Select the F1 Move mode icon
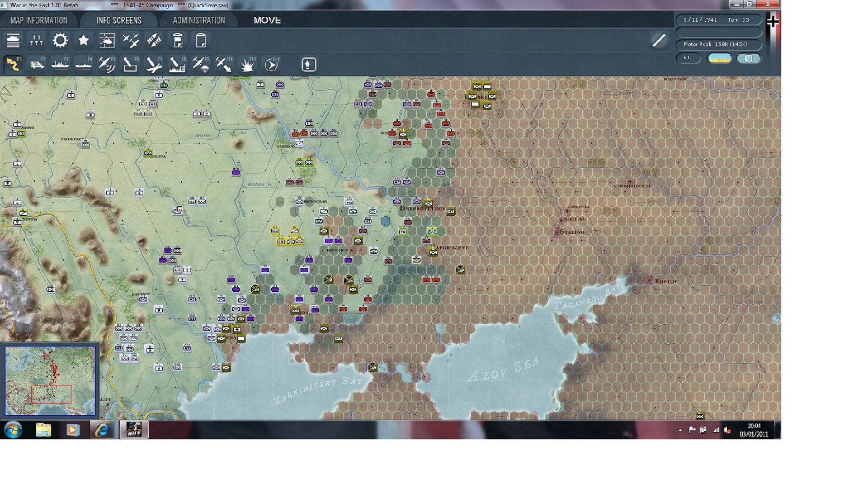 coord(13,64)
